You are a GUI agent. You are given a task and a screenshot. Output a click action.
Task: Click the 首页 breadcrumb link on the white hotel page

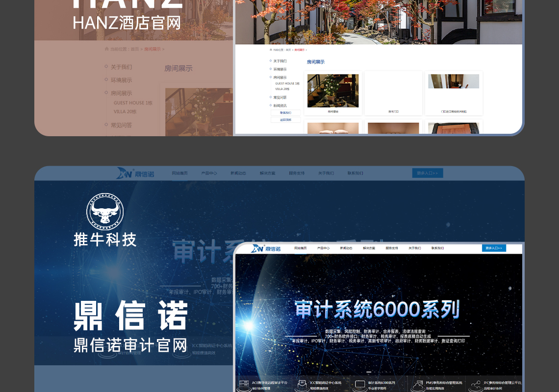click(x=288, y=50)
